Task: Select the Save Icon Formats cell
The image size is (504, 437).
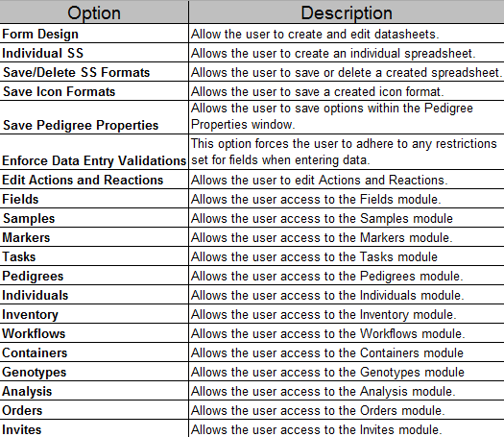Action: click(94, 91)
